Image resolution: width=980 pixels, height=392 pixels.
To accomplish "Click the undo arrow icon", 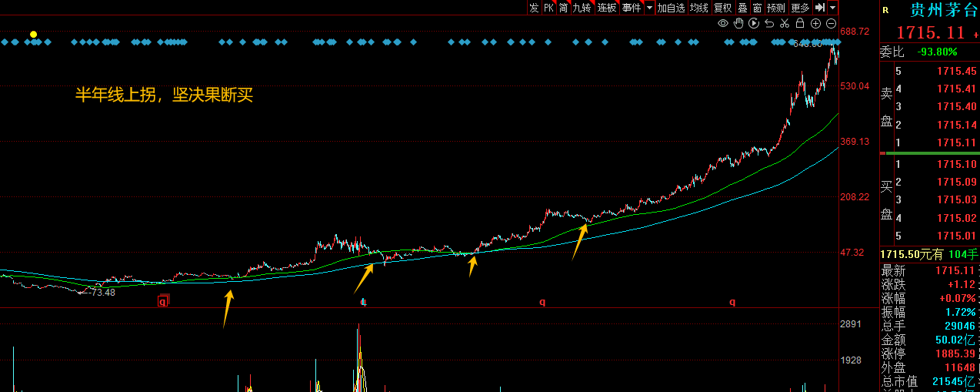I will click(x=769, y=23).
